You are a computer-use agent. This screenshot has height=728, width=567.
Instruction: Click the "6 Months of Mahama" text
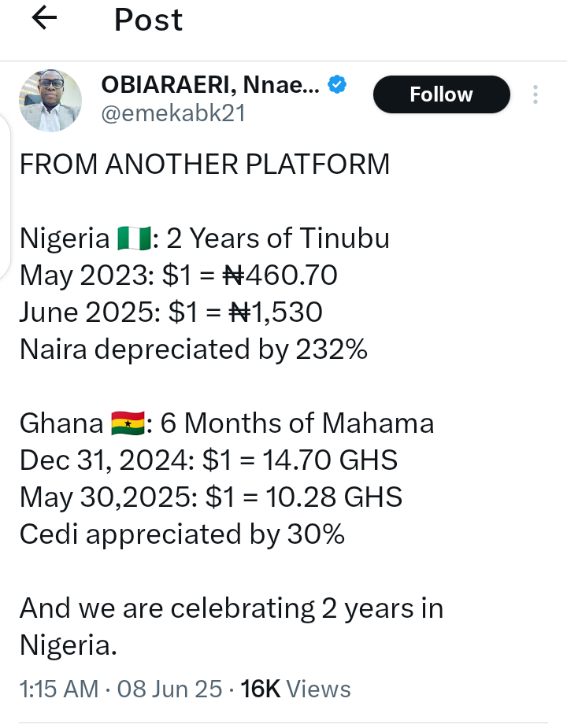(x=297, y=423)
